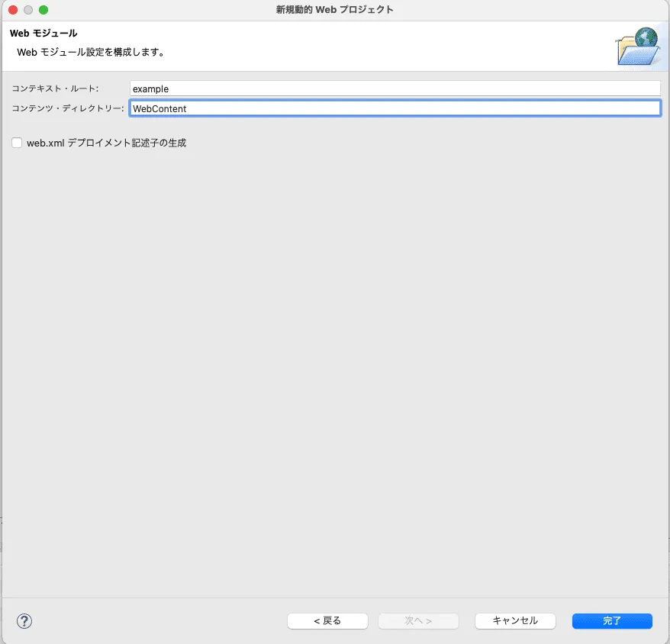The image size is (670, 644).
Task: Click the disabled 次へ > button
Action: tap(418, 621)
